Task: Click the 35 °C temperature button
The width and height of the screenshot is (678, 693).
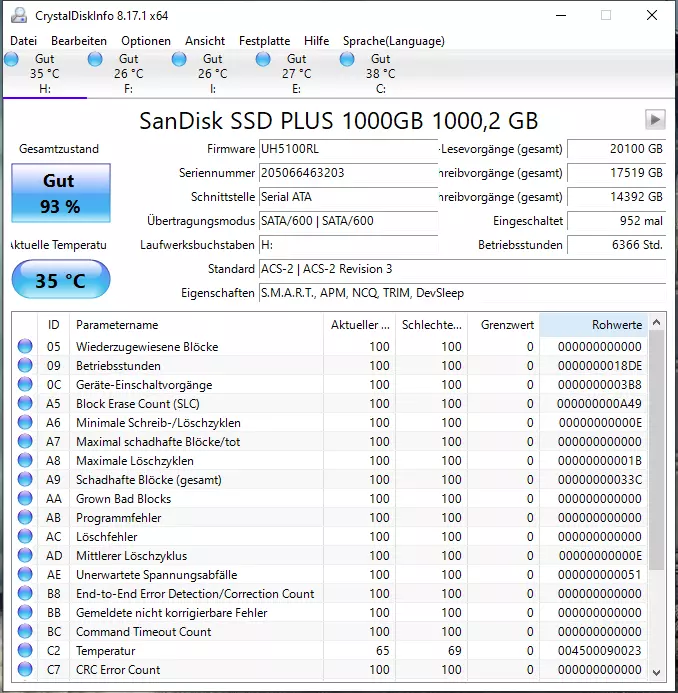Action: pos(61,280)
